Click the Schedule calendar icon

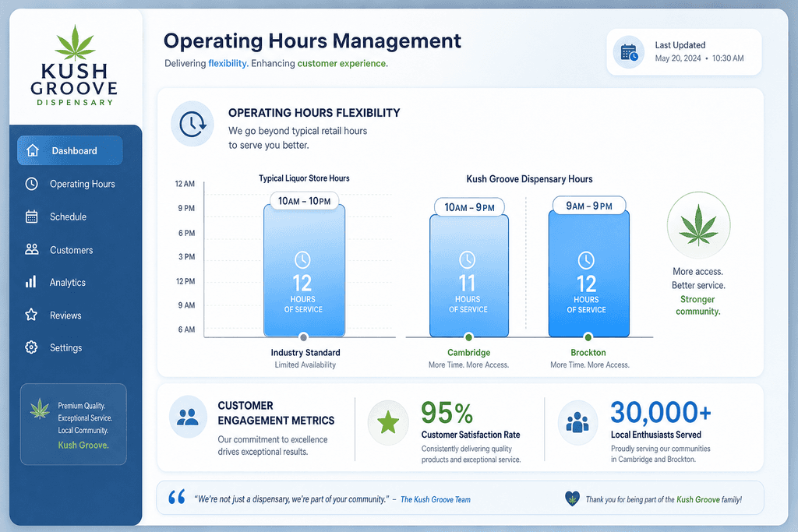tap(31, 217)
